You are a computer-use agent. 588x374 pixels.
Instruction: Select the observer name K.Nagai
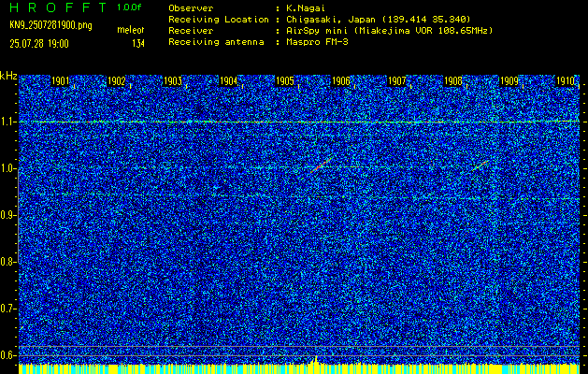[305, 8]
